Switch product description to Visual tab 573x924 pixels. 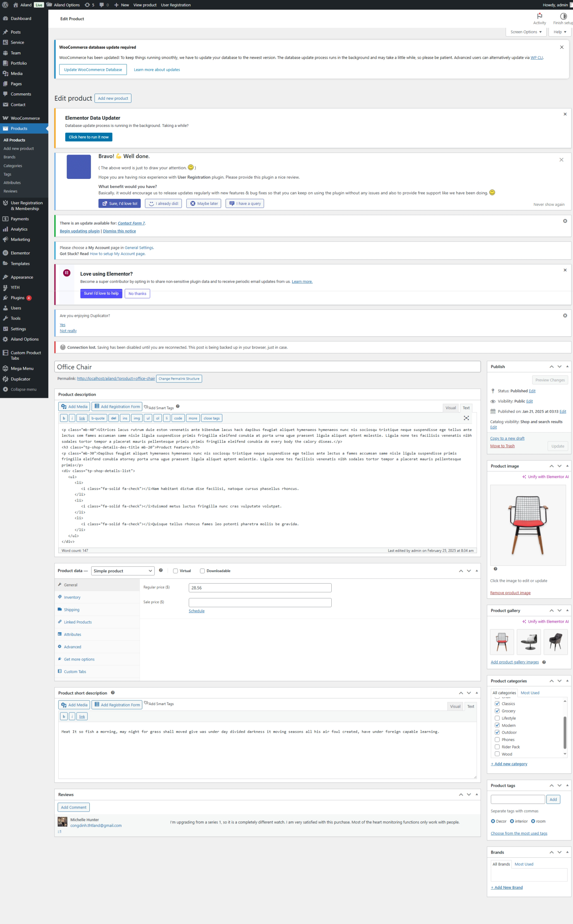(451, 408)
